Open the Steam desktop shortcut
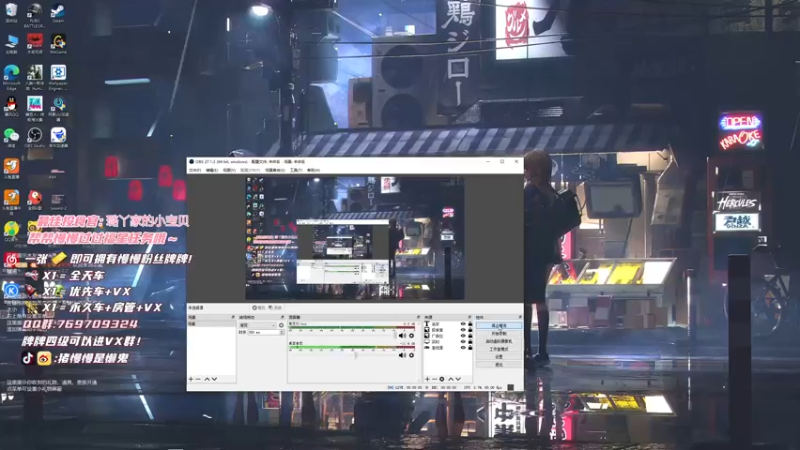Screen dimensions: 800x450 58,12
